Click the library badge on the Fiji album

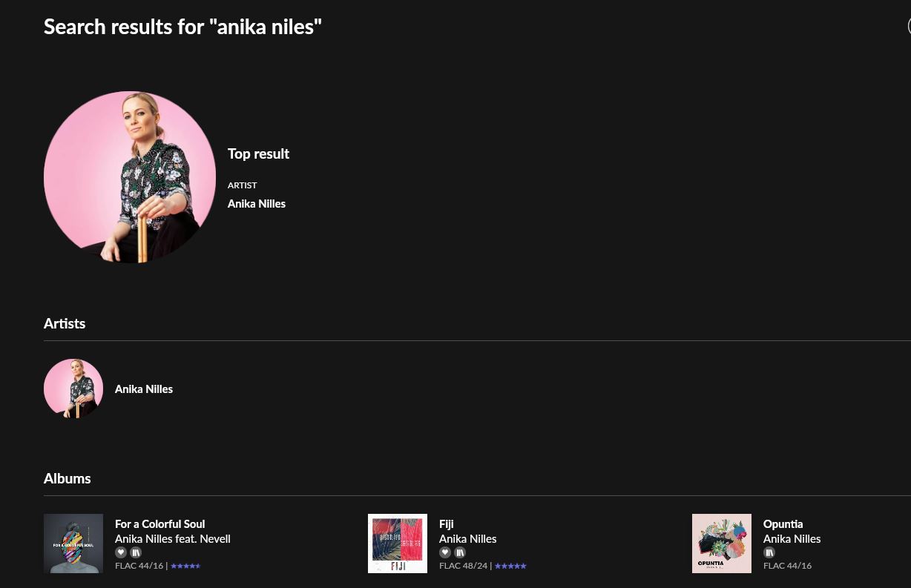(x=460, y=552)
